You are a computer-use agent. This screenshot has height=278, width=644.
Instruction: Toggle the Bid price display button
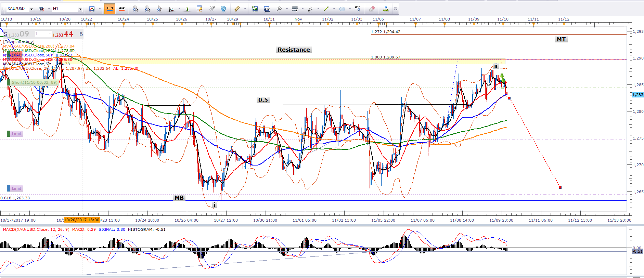[x=110, y=9]
